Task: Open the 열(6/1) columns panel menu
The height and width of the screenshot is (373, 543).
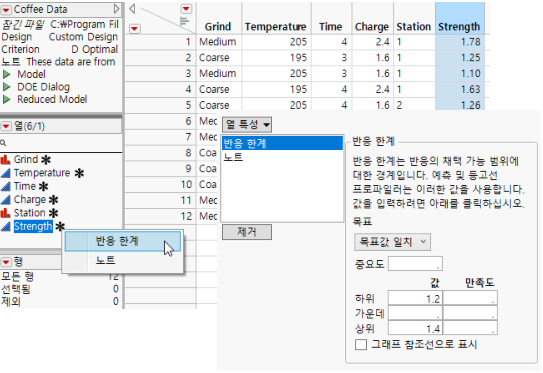Action: [x=6, y=126]
